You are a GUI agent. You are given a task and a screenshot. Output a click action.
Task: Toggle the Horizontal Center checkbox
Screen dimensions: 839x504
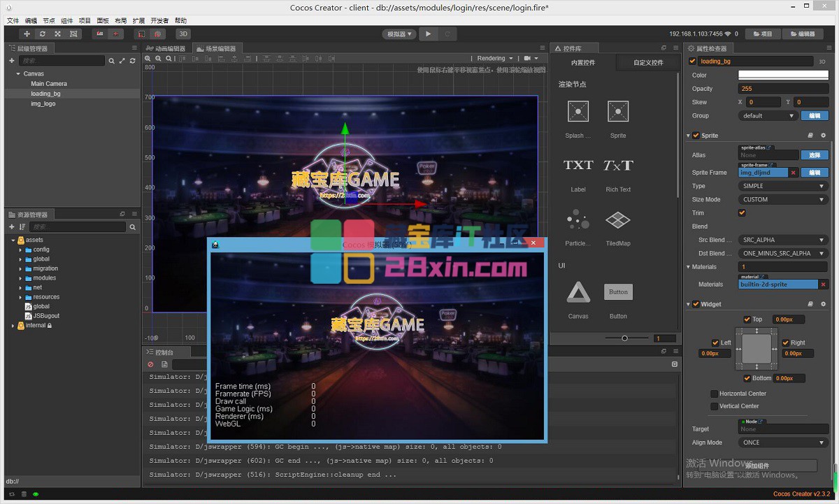(714, 394)
